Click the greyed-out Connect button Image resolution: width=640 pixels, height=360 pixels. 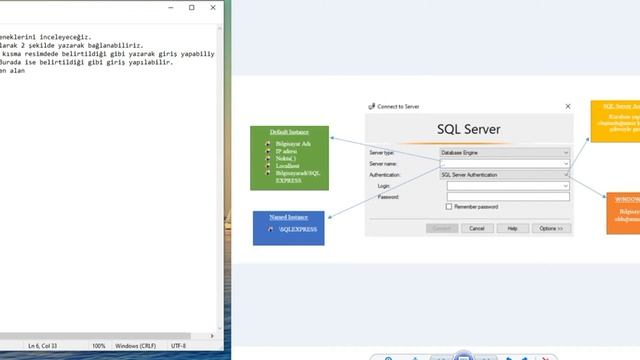(442, 229)
